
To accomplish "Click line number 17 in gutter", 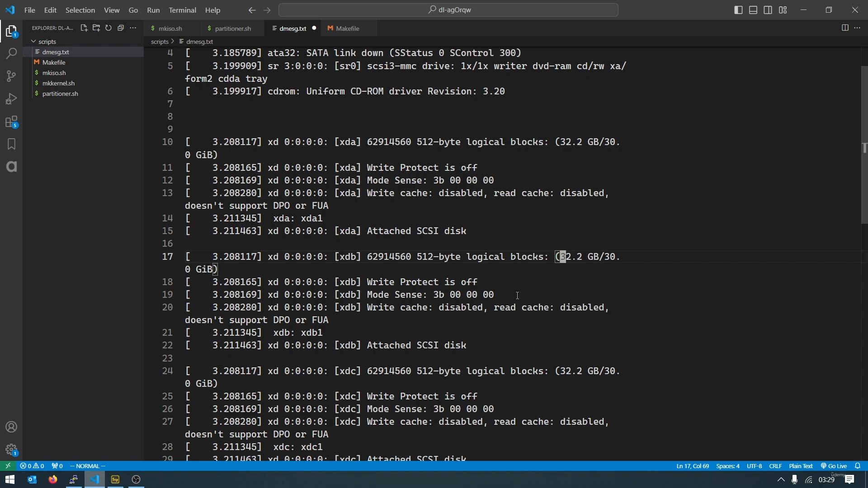I will (x=167, y=257).
